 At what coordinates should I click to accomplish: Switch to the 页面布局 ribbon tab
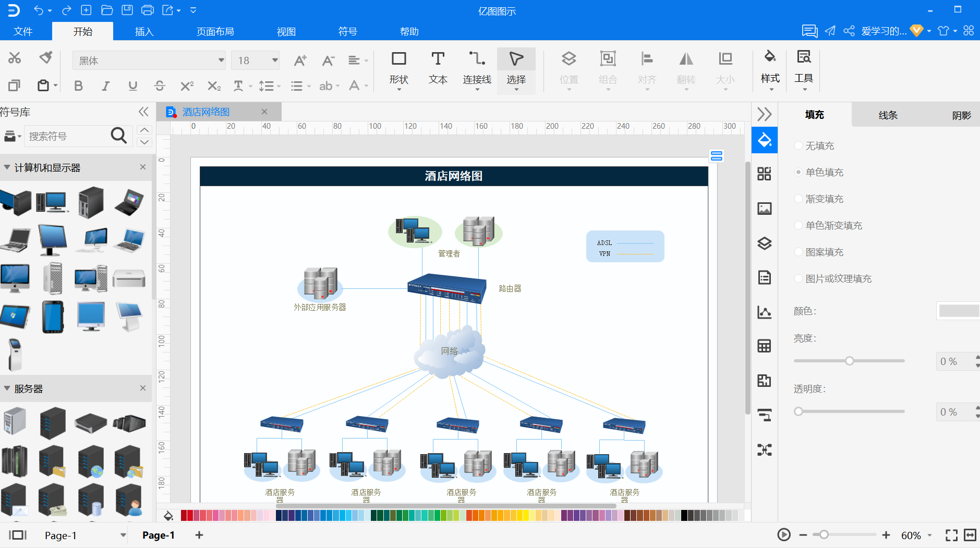(x=215, y=31)
